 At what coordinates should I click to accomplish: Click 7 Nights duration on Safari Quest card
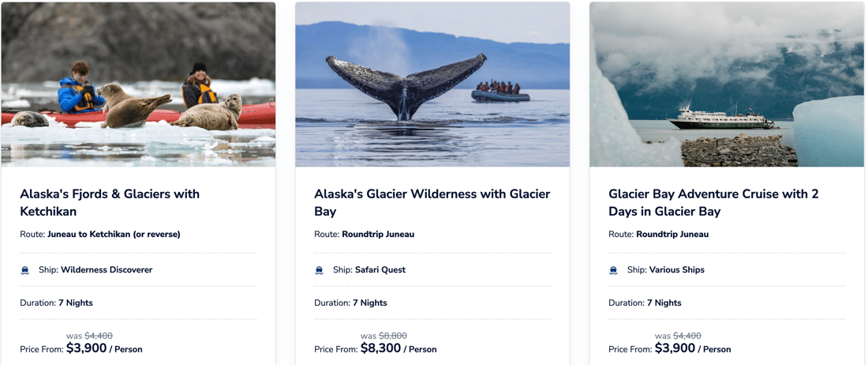[370, 303]
